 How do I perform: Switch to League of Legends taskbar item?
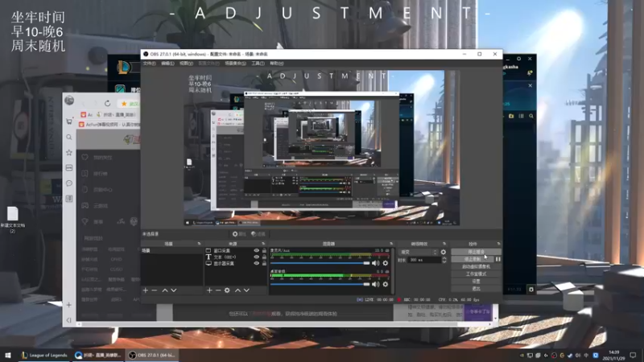44,355
